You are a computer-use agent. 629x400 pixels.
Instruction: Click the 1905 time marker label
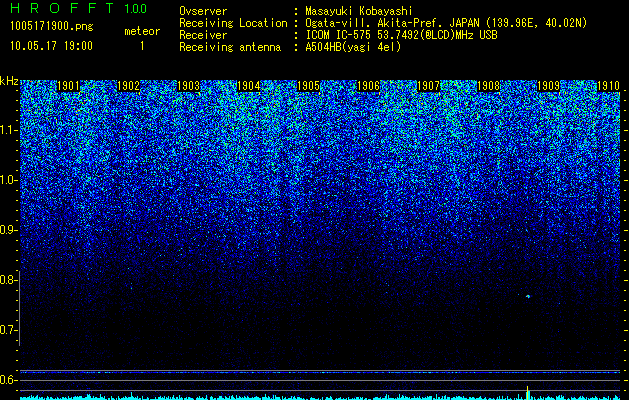[x=308, y=86]
